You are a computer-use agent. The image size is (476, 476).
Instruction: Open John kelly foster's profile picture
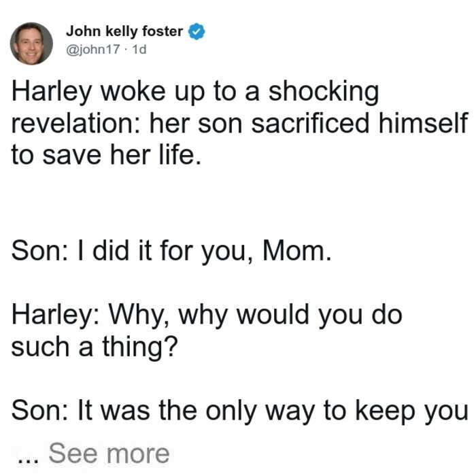tap(31, 44)
